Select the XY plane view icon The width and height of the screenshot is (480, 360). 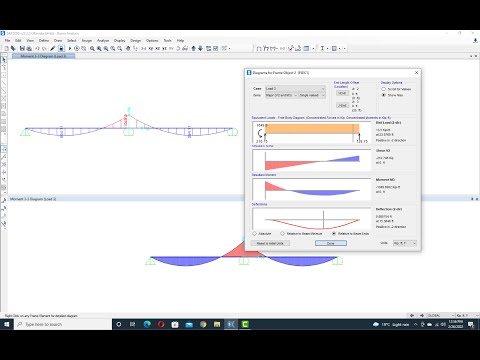151,49
